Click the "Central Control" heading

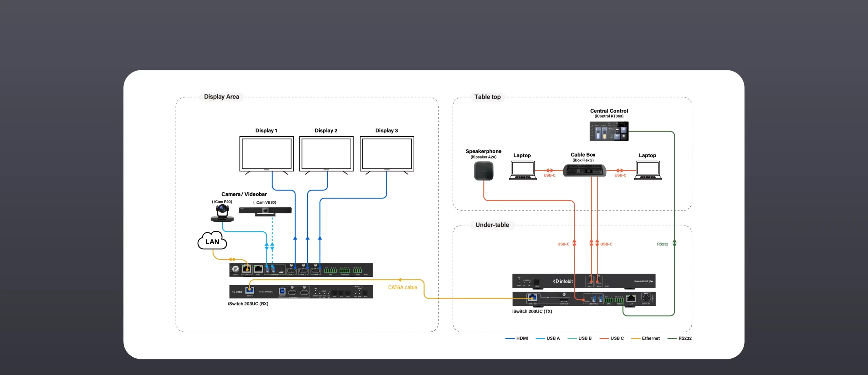click(x=609, y=111)
